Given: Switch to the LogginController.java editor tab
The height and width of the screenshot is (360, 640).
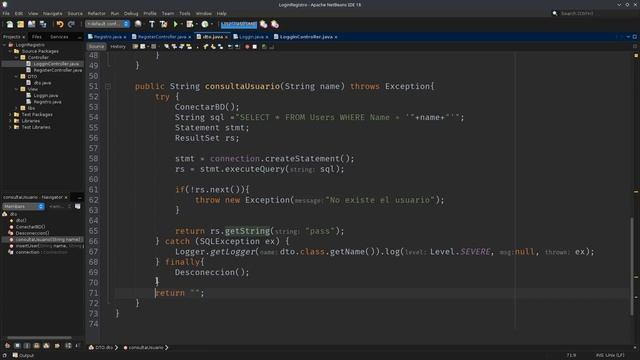Looking at the screenshot, I should click(306, 37).
